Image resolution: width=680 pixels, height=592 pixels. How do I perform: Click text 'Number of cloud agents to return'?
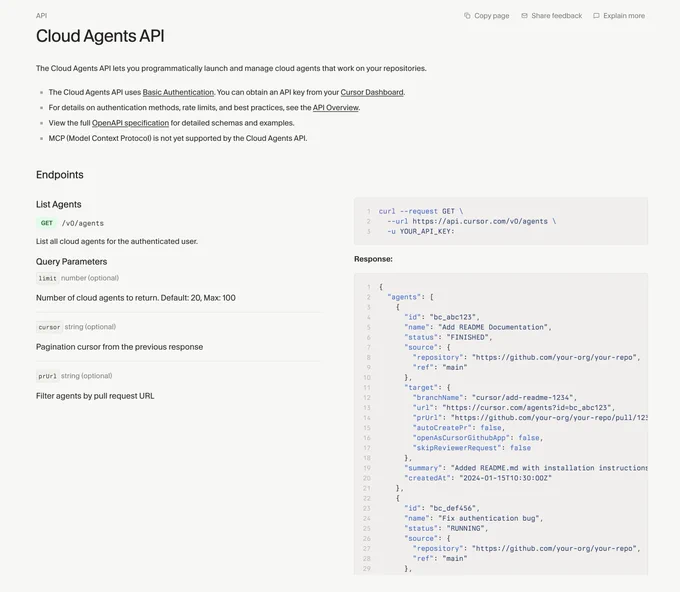97,298
